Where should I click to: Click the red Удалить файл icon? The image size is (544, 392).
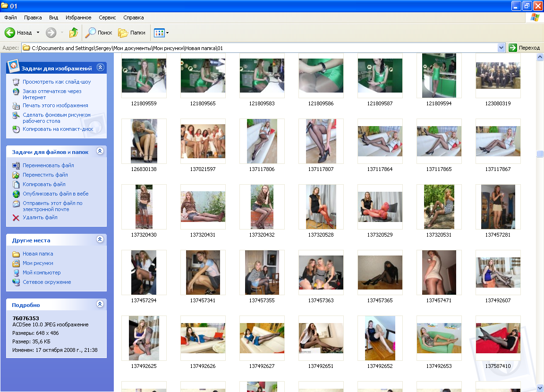pos(16,218)
